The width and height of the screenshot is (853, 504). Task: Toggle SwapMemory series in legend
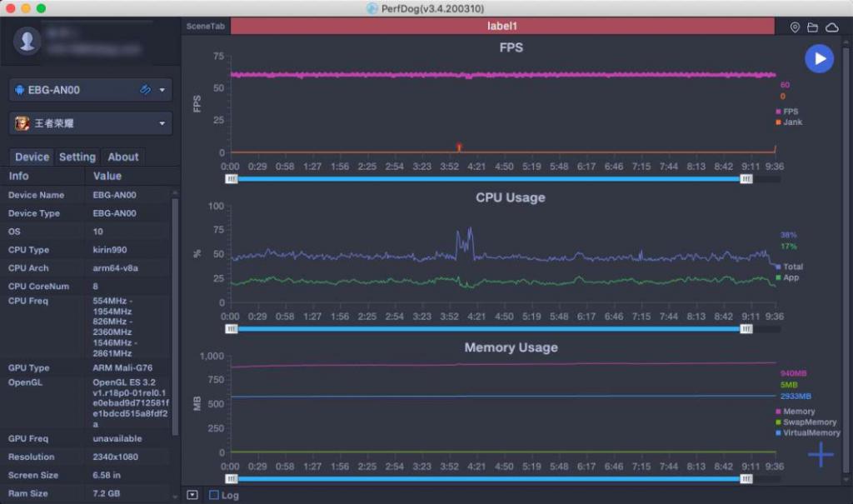click(x=806, y=422)
